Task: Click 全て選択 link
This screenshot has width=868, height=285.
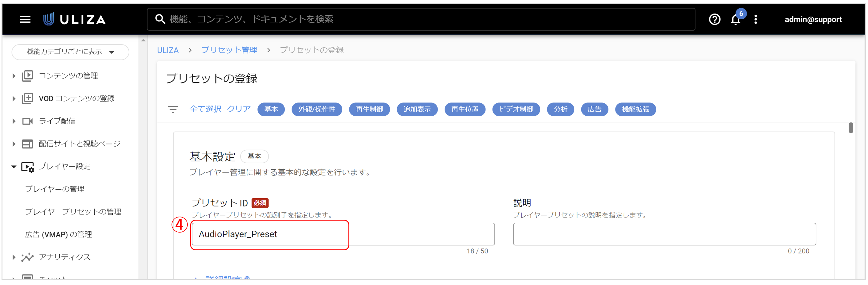Action: [x=206, y=109]
